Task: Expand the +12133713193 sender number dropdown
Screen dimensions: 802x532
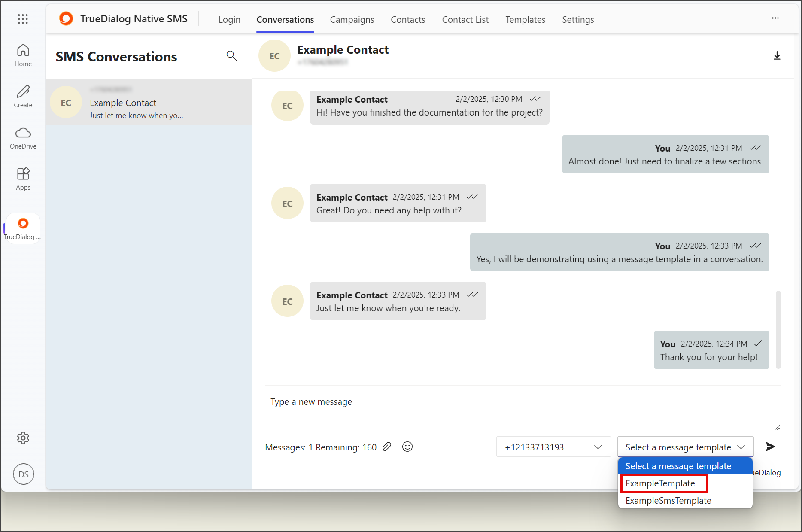Action: coord(553,447)
